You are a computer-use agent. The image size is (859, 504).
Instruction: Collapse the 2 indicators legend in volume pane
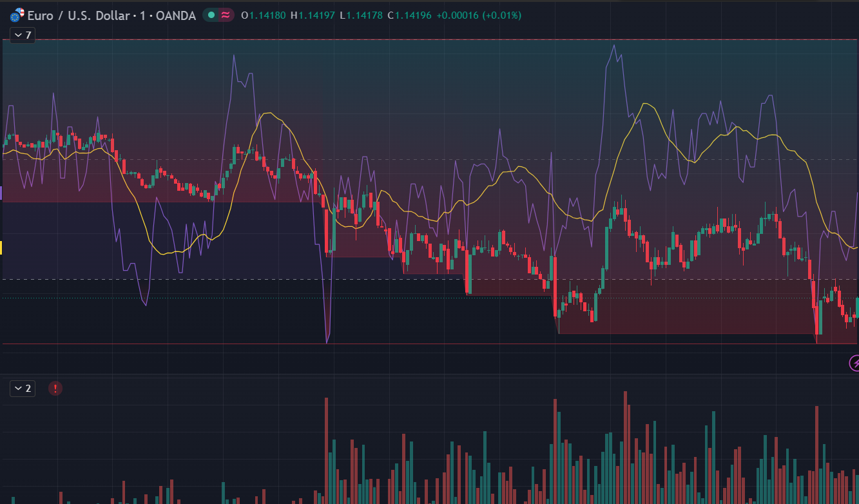coord(22,388)
